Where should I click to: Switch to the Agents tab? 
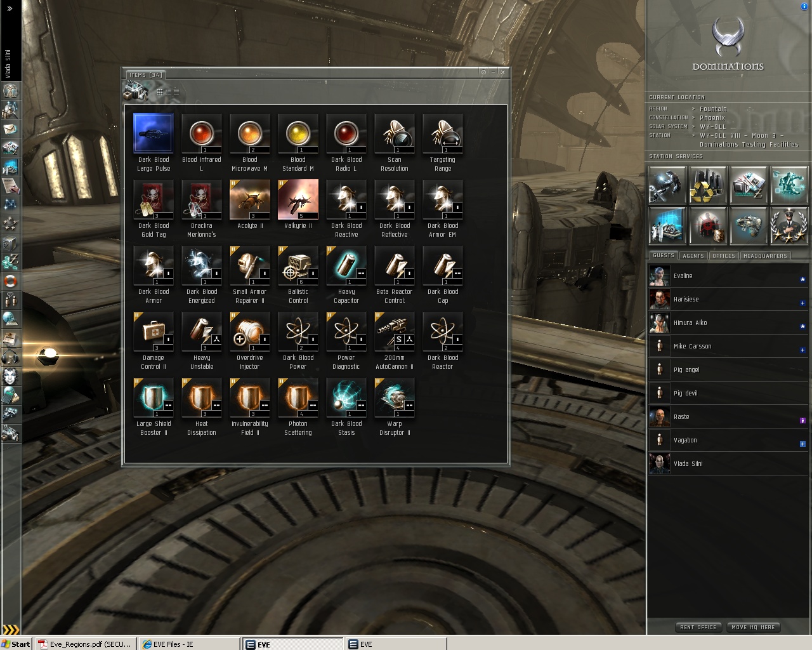point(693,256)
